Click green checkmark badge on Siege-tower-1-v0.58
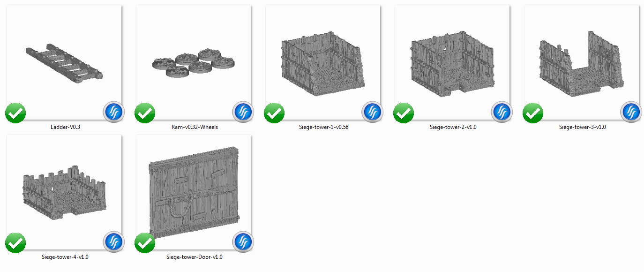644x272 pixels. (274, 113)
